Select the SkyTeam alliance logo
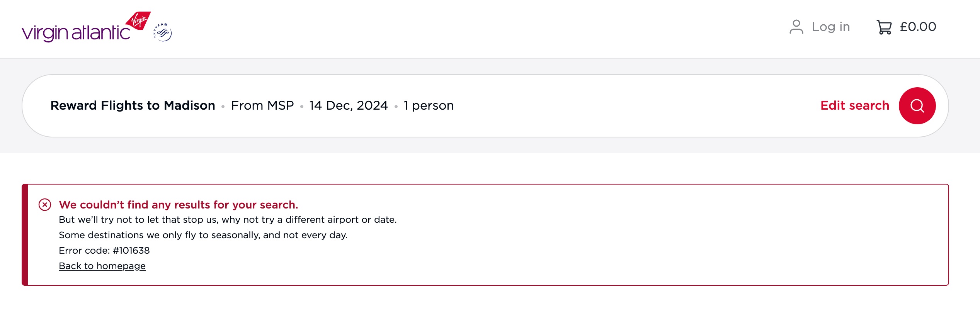 pos(163,32)
